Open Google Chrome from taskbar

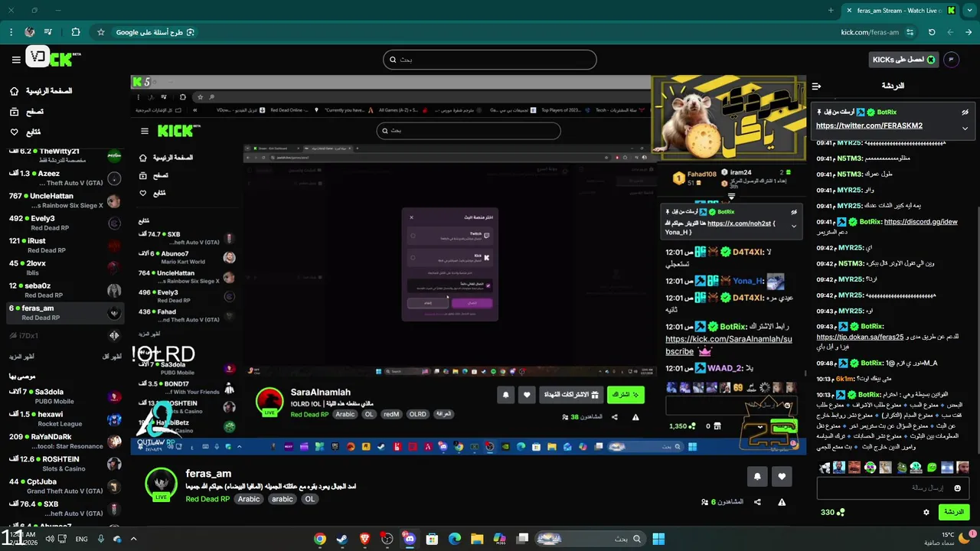click(320, 539)
